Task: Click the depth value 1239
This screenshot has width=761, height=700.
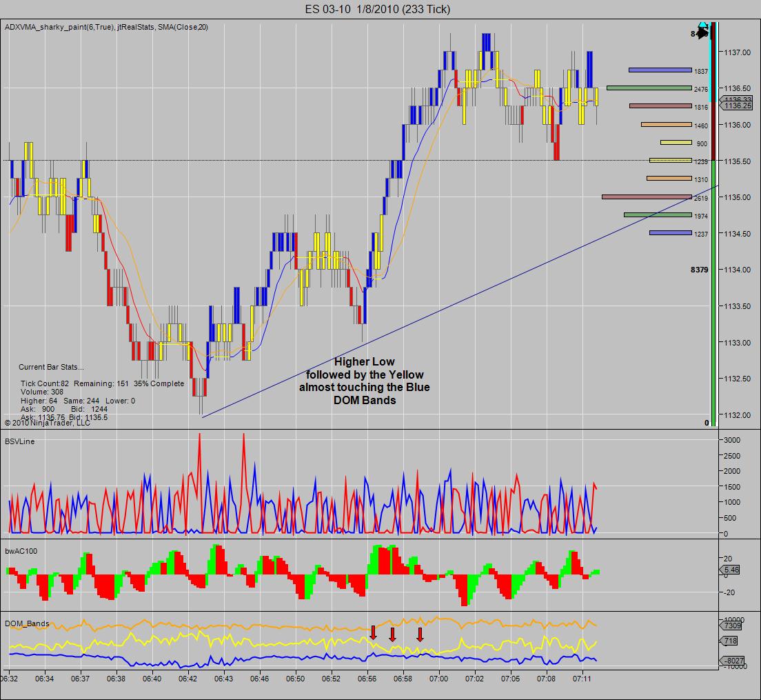Action: tap(701, 161)
